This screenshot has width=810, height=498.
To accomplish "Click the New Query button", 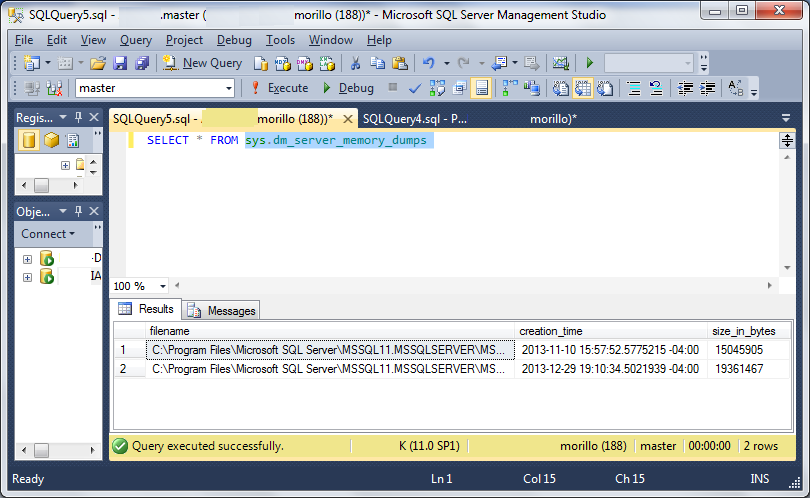I will [202, 63].
